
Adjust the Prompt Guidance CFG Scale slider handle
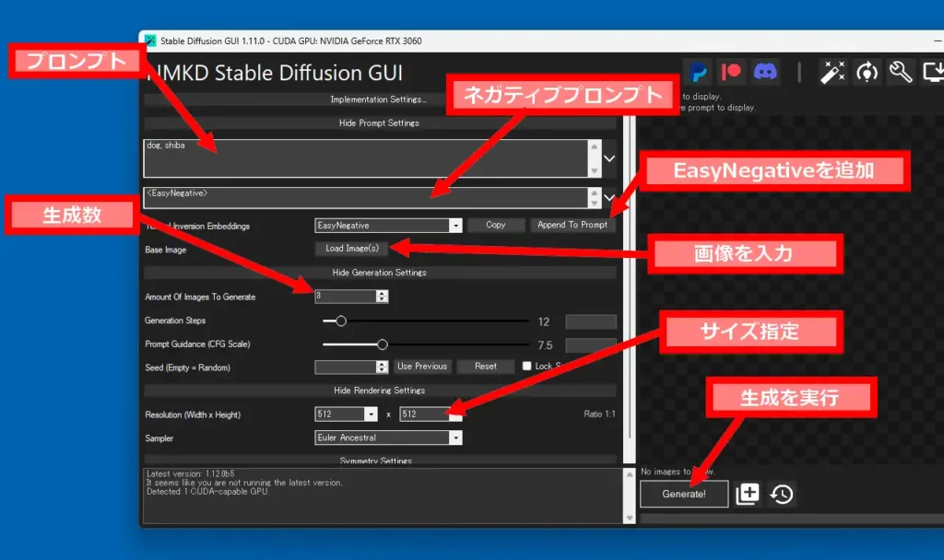pos(383,344)
